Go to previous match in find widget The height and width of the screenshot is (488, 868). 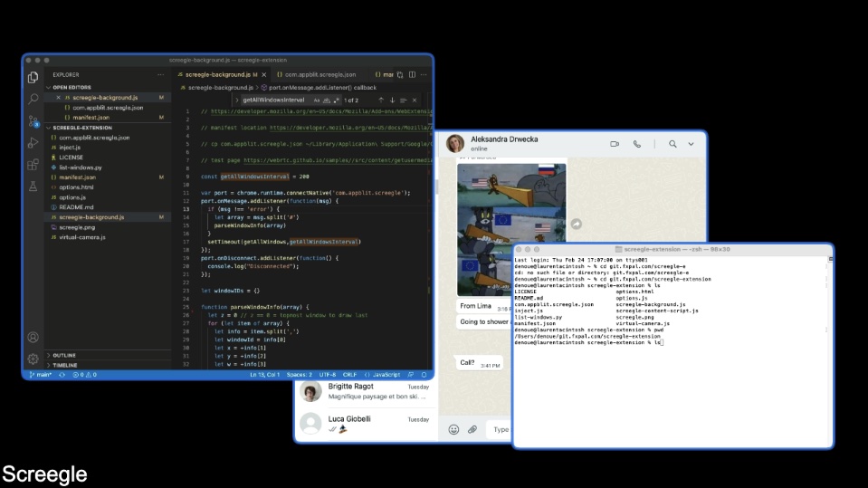pos(381,100)
